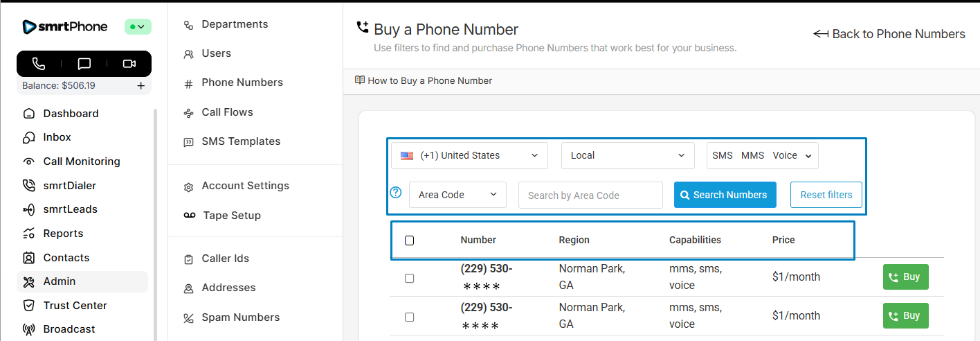
Task: Click the Broadcast antenna icon
Action: pos(28,329)
